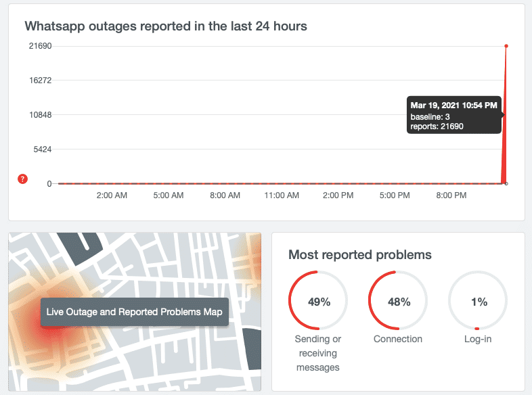Click the 'Mar 19, 2021 10:54 PM' tooltip text
Screen dimensions: 532x395
pyautogui.click(x=453, y=105)
